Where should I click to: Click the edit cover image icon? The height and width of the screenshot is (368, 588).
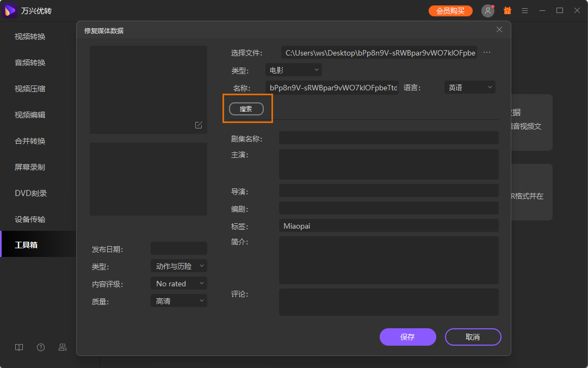[199, 125]
